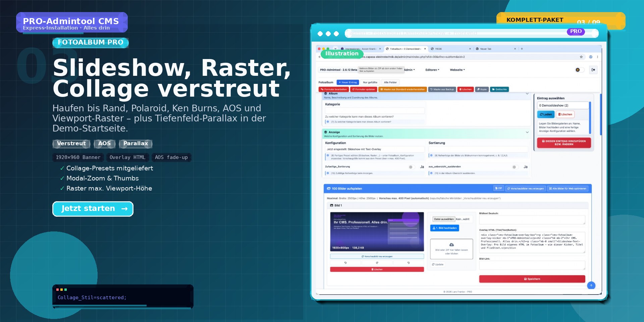Image resolution: width=644 pixels, height=322 pixels.
Task: Collapse the Anzeige section chevron
Action: point(527,132)
